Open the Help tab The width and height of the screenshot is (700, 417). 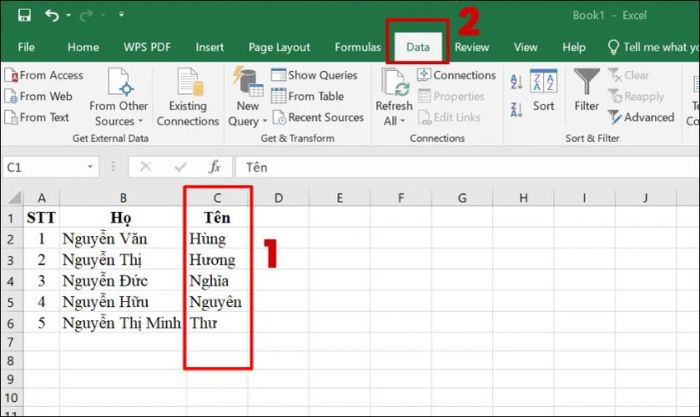pos(574,47)
